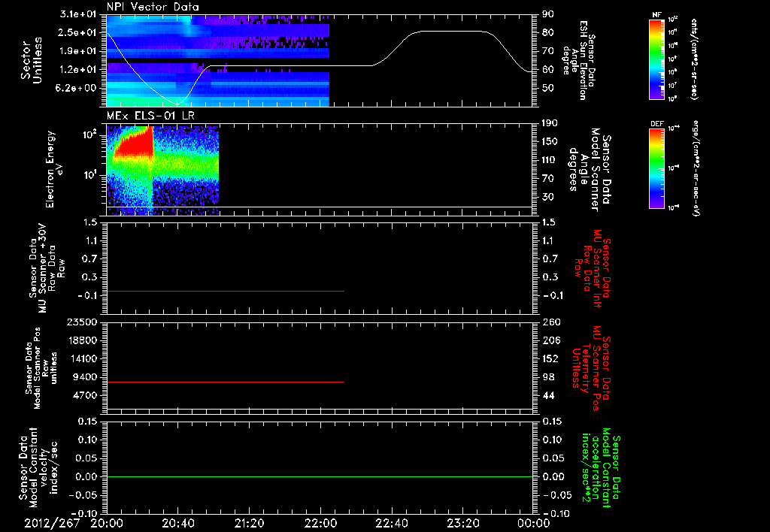Click the red MU Scanner Init axis label
Image resolution: width=770 pixels, height=532 pixels.
click(x=592, y=268)
